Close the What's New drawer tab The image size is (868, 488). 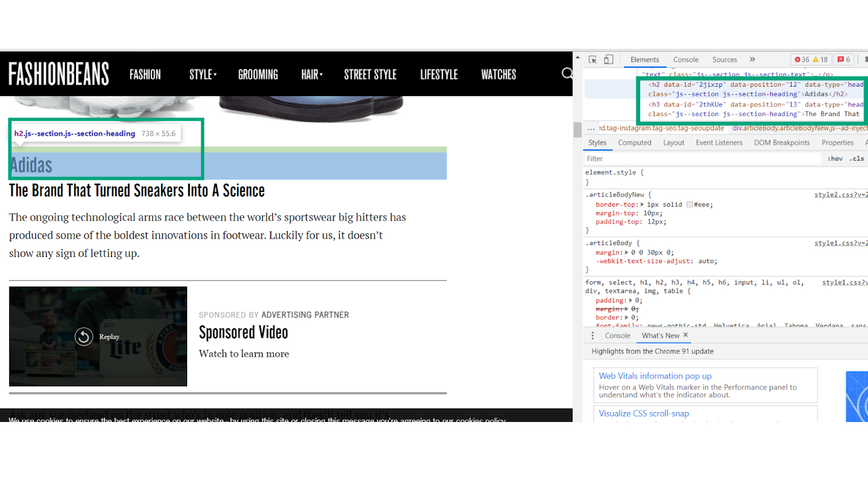pyautogui.click(x=686, y=335)
